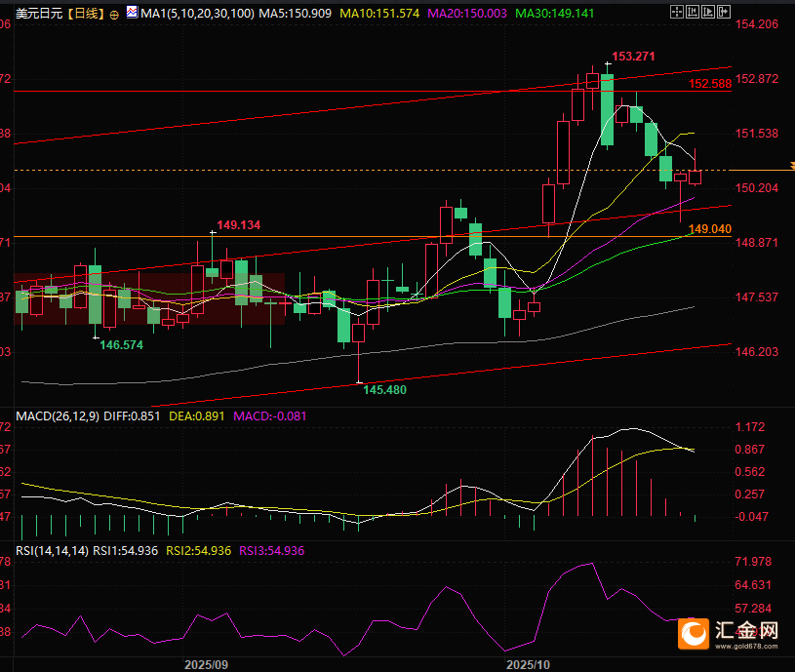Viewport: 795px width, 672px height.
Task: Click the circled-plus icon beside 日线
Action: (x=114, y=15)
